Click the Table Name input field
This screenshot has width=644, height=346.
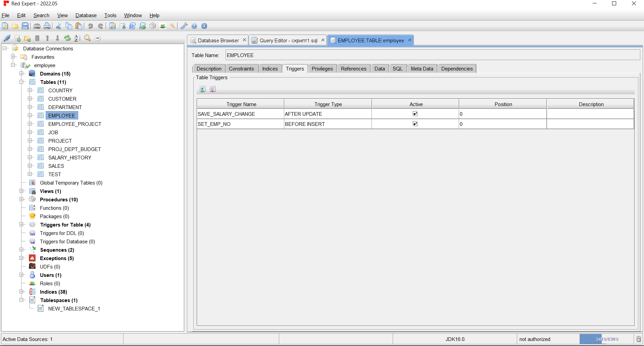[x=432, y=55]
